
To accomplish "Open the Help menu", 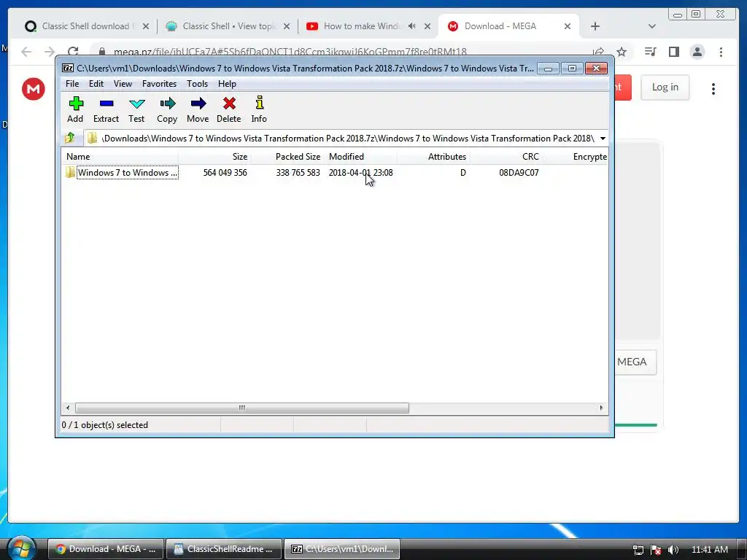I will [227, 84].
